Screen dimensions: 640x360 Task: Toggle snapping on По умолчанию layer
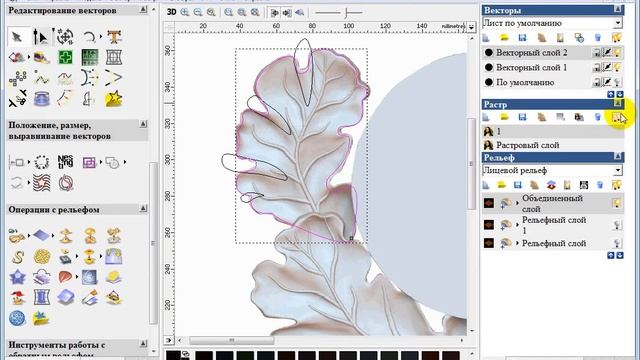tap(607, 82)
